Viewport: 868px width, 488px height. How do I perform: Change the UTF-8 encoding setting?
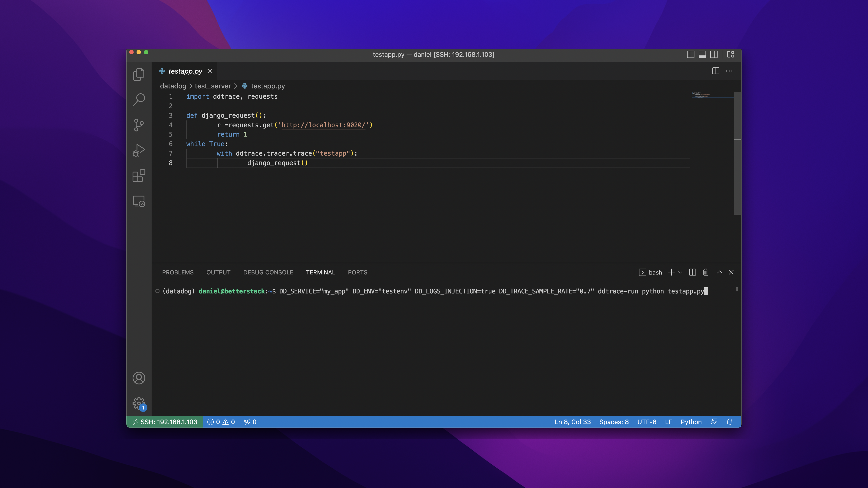point(647,422)
